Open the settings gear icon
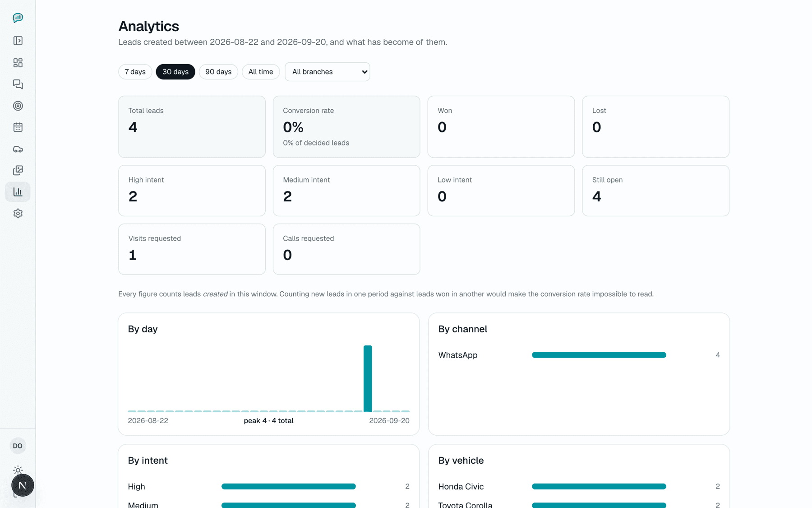 [18, 213]
